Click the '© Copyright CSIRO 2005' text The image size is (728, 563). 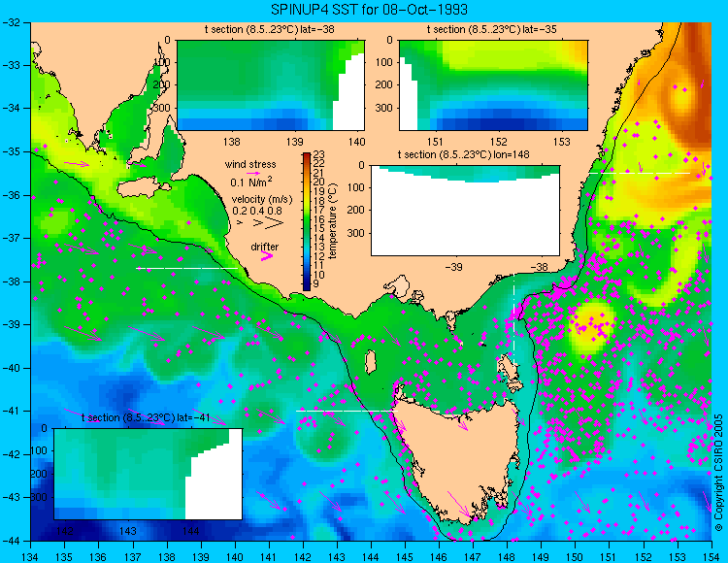click(718, 473)
